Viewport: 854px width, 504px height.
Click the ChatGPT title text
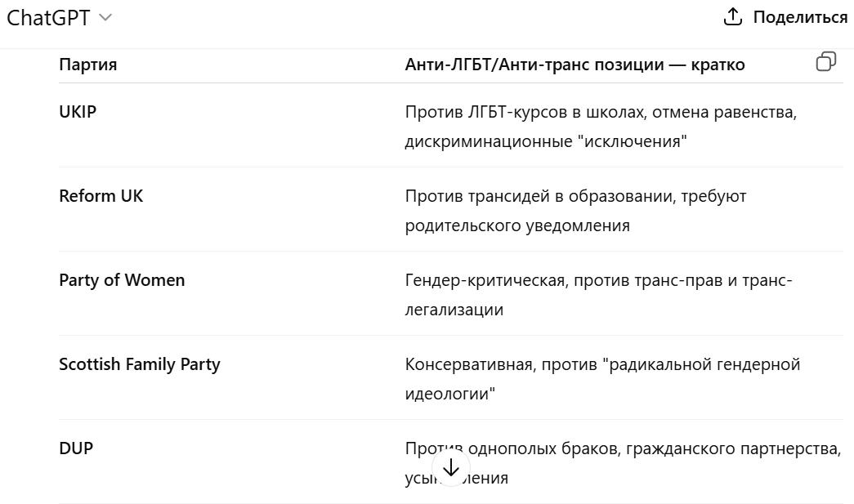(48, 18)
